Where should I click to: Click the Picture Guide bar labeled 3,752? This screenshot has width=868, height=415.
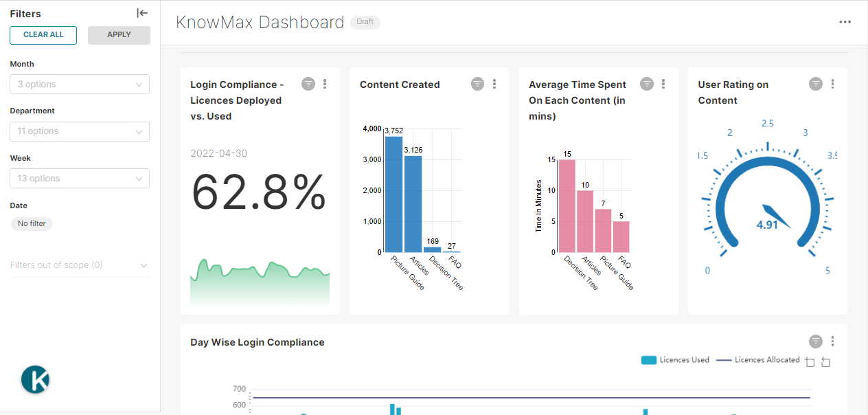pos(393,194)
